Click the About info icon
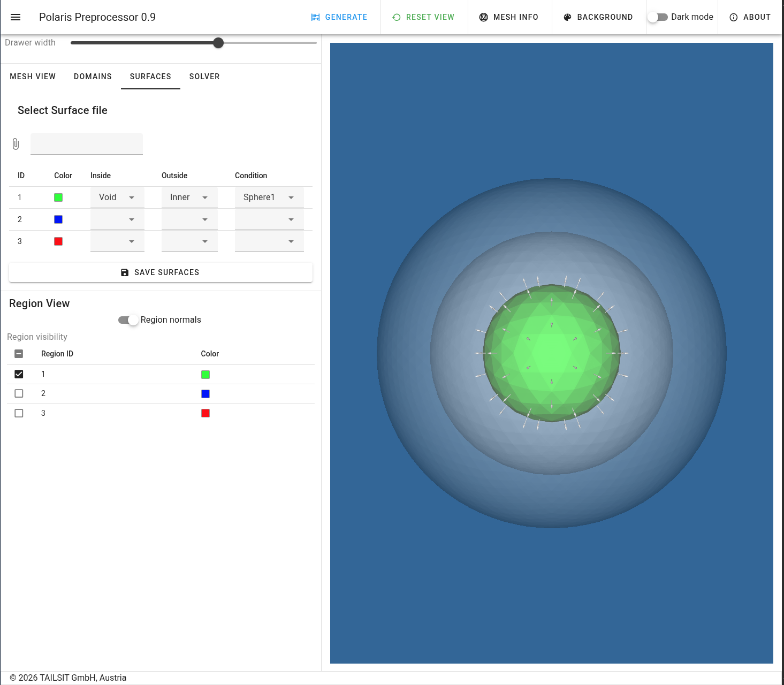The image size is (784, 685). (x=734, y=17)
